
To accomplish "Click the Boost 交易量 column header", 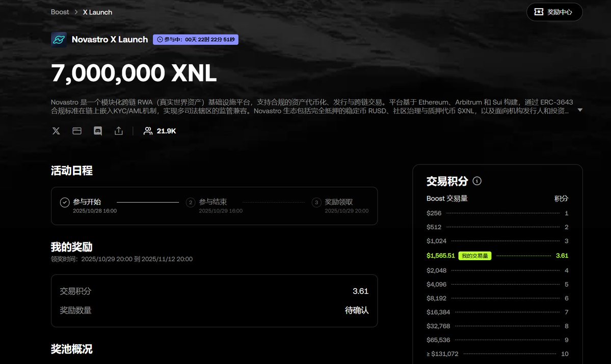I will click(447, 199).
